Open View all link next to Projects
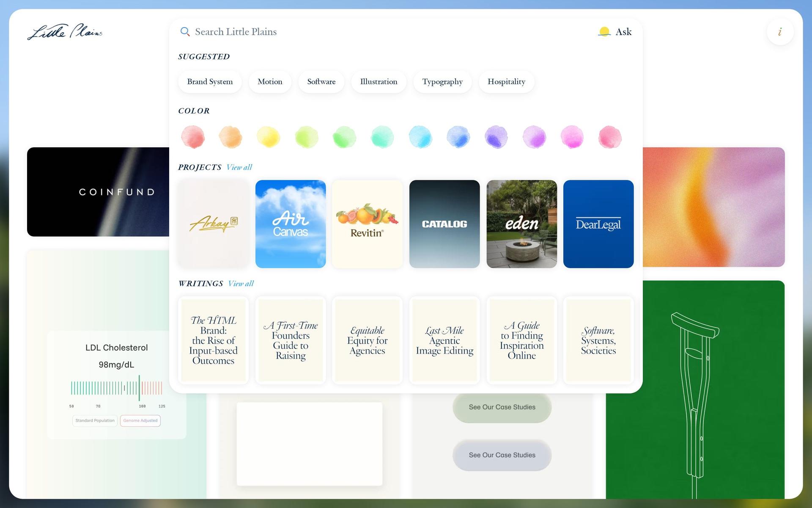 (x=239, y=167)
